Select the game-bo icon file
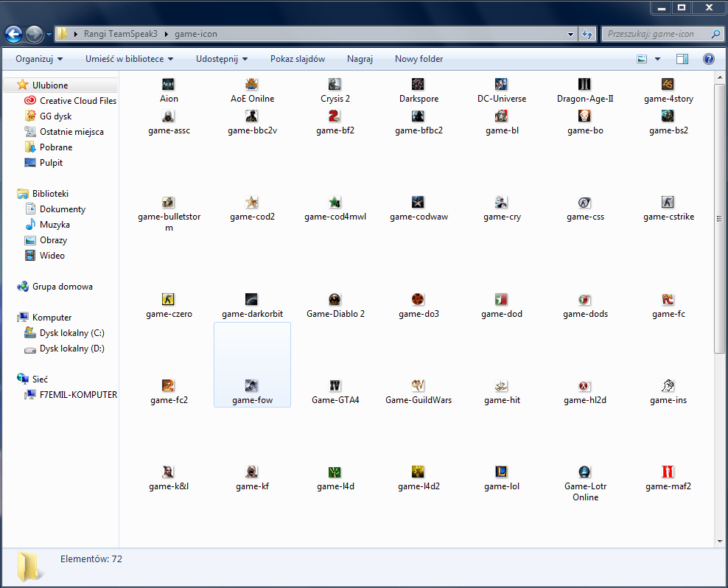The height and width of the screenshot is (588, 728). 585,122
